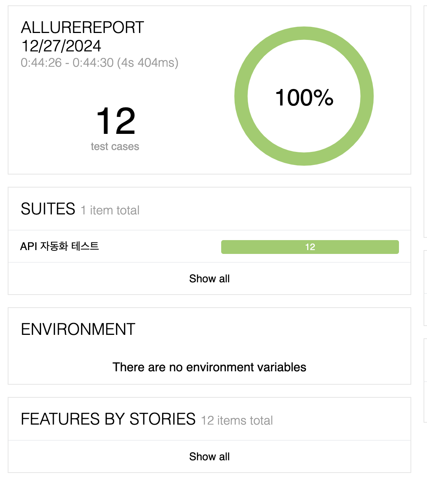Click the test cases label

tap(115, 147)
